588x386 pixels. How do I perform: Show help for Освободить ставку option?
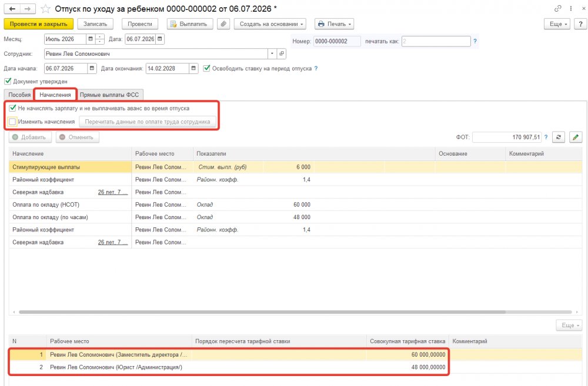tap(316, 69)
